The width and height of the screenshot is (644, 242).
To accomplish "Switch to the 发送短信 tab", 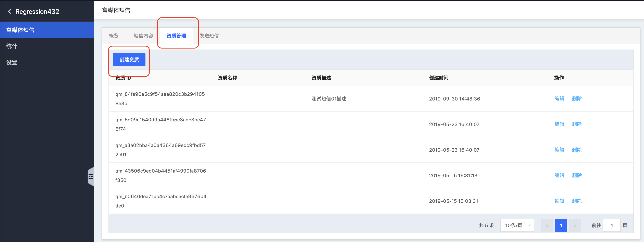I will pos(209,36).
